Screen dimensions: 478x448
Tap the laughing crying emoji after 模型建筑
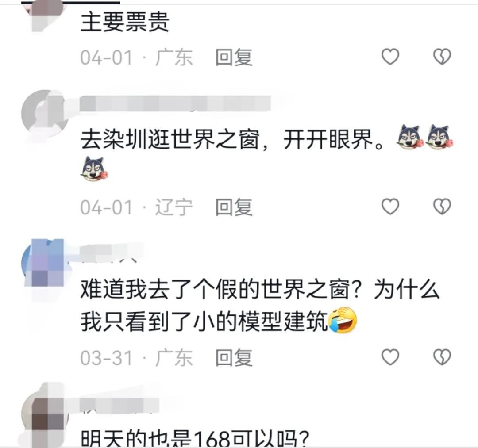(343, 320)
